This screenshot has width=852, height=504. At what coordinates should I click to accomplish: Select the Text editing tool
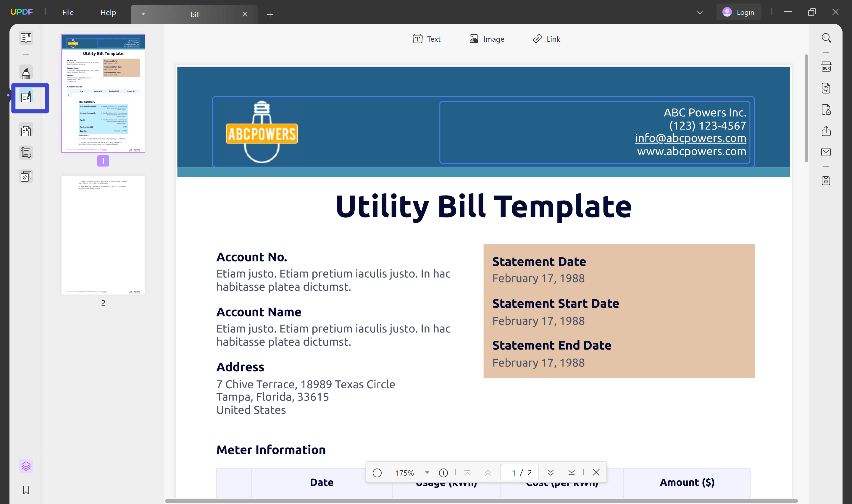[x=427, y=39]
